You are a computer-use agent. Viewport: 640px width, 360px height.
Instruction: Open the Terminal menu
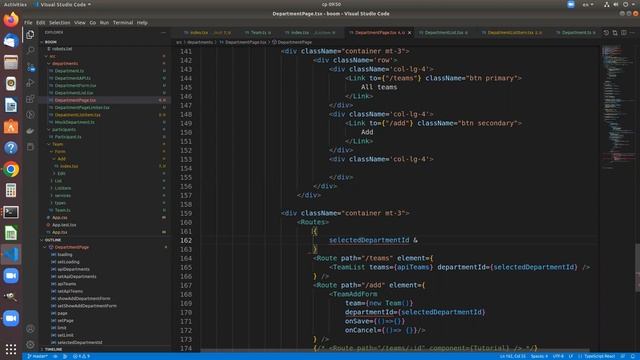[123, 23]
